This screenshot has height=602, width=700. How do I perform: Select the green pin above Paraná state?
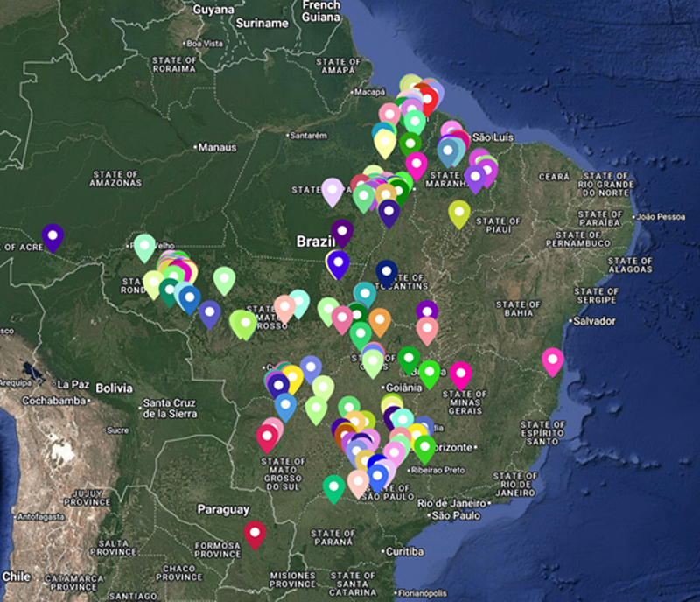[x=333, y=486]
